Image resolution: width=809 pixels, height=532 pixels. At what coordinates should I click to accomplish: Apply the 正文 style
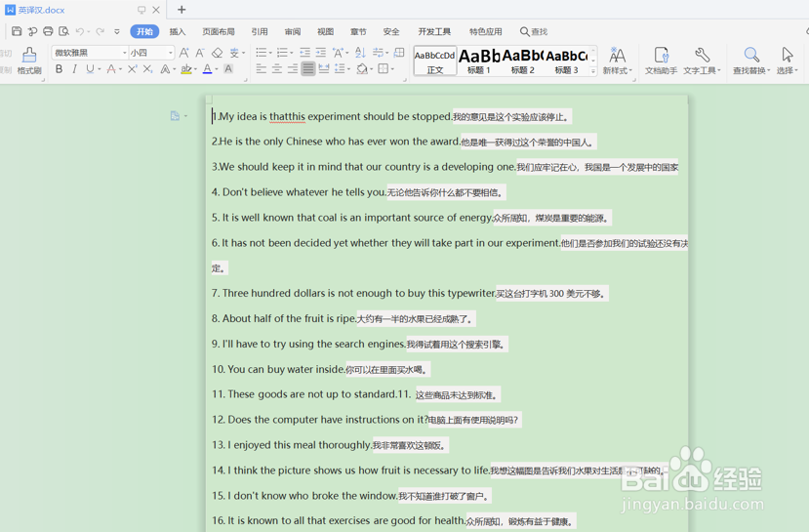pos(435,61)
